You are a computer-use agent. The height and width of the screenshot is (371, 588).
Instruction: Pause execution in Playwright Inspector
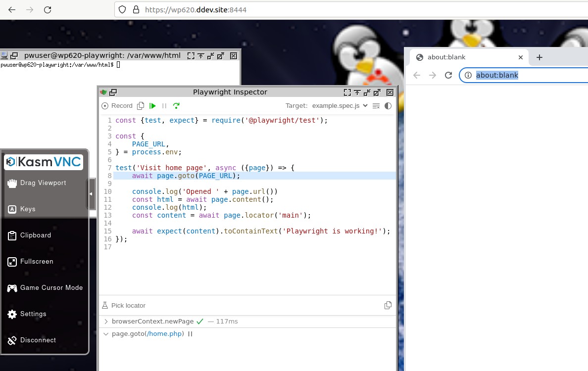point(164,106)
